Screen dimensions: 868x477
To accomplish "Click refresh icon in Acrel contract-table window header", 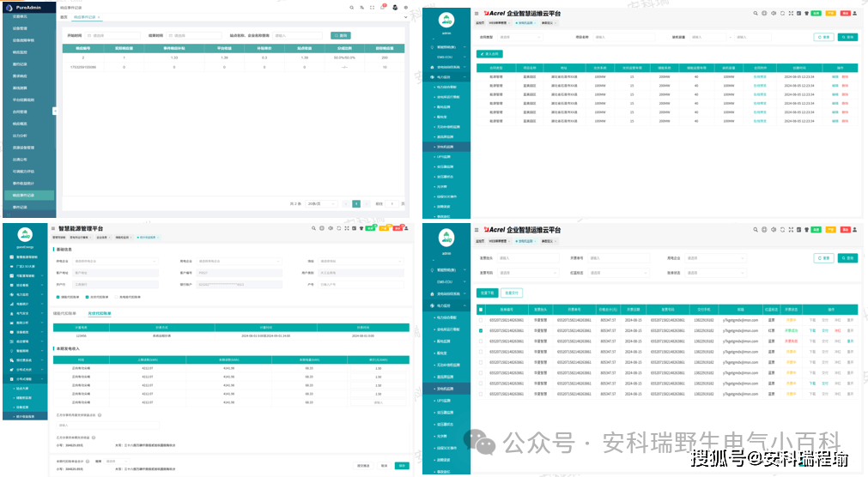I will [782, 13].
